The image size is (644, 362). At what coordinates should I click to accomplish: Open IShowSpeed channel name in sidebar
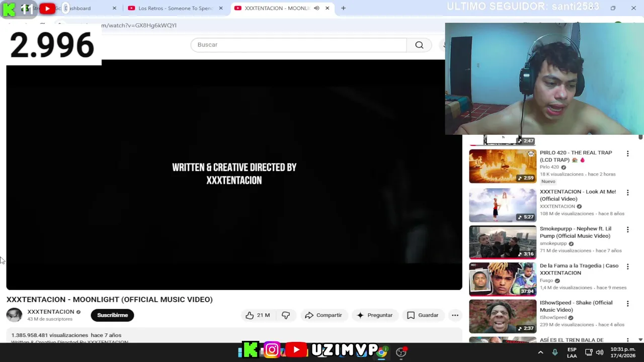coord(553,318)
